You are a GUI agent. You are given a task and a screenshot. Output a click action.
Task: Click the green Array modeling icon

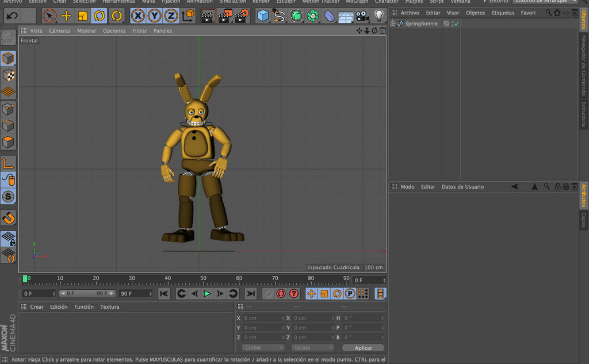pos(312,16)
